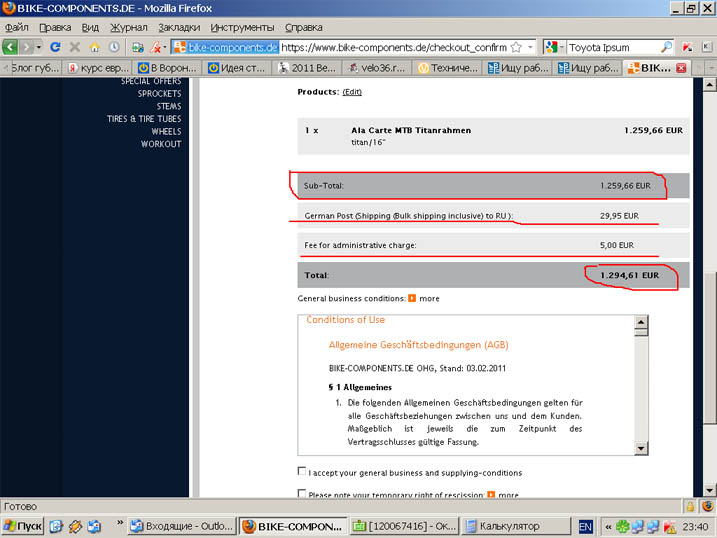Tick the temporary right of rescission checkbox
This screenshot has width=717, height=538.
coord(303,494)
